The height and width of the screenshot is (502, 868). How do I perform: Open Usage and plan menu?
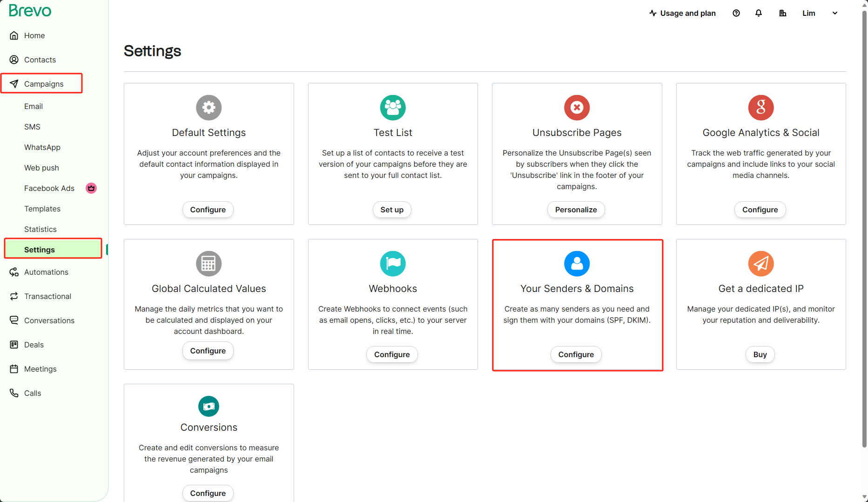click(682, 13)
